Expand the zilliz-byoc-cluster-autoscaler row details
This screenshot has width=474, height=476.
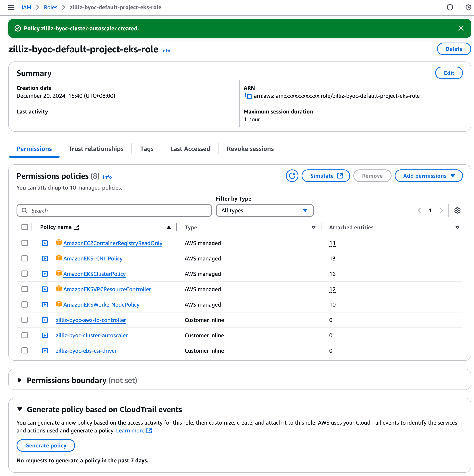(45, 335)
